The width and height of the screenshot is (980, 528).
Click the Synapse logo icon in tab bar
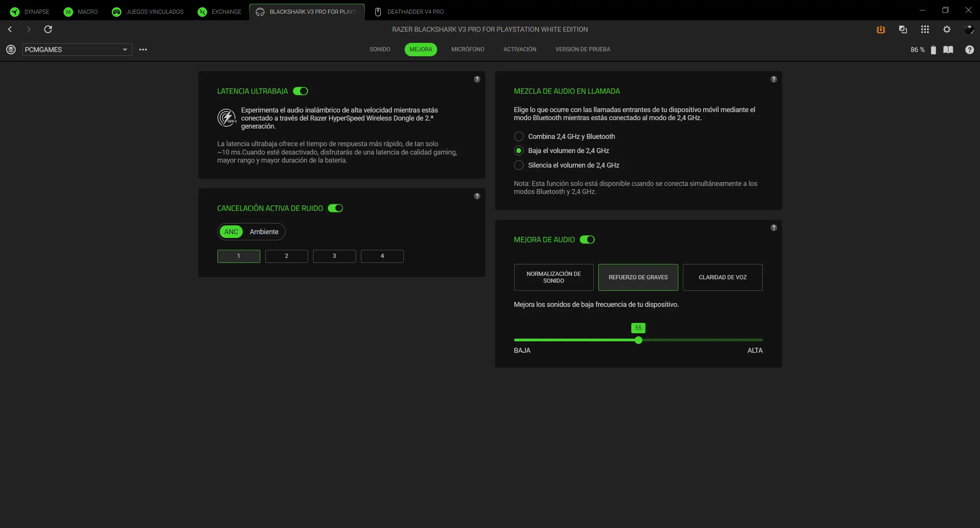15,12
